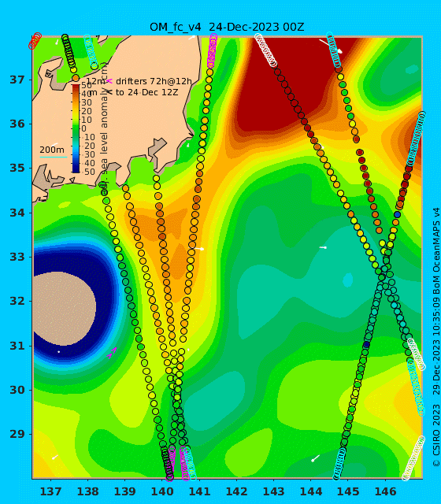Click the latitude label 29
The width and height of the screenshot is (441, 504).
17,434
